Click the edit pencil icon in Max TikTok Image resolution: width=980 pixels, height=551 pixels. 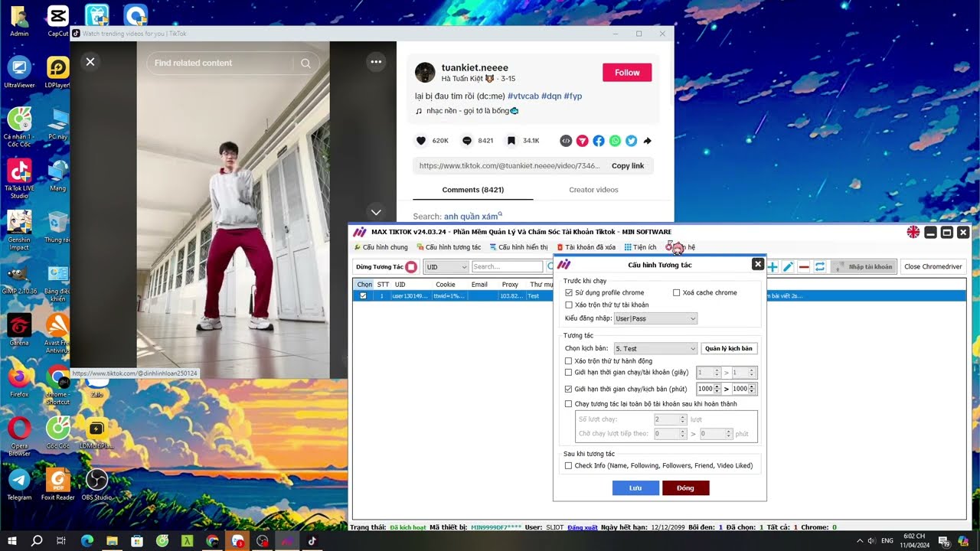(788, 266)
